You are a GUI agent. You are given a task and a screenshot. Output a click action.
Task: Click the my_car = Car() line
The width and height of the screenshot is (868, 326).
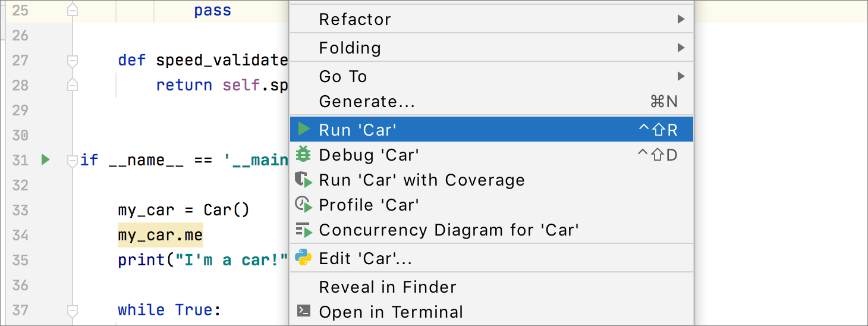(x=184, y=210)
